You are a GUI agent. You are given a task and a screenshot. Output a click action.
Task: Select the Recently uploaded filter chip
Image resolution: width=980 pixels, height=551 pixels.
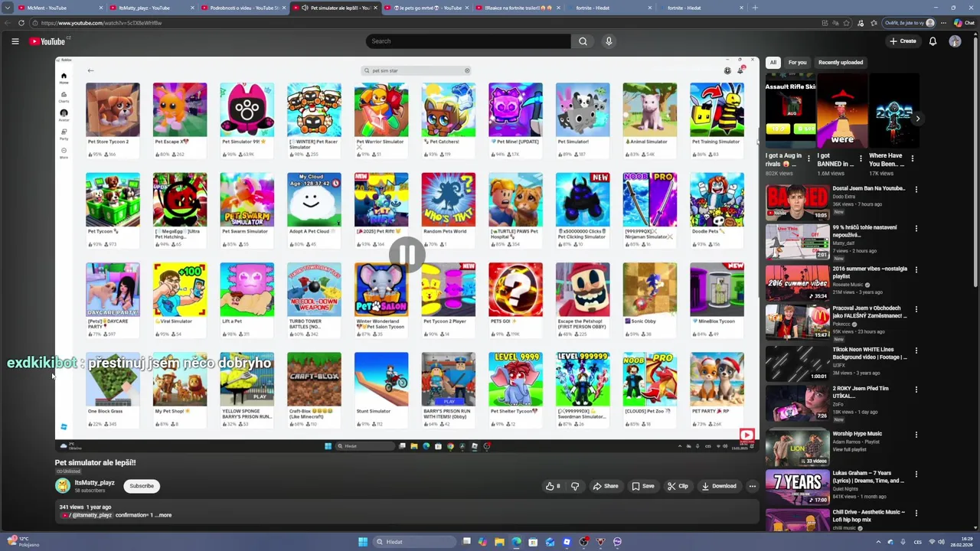click(840, 63)
